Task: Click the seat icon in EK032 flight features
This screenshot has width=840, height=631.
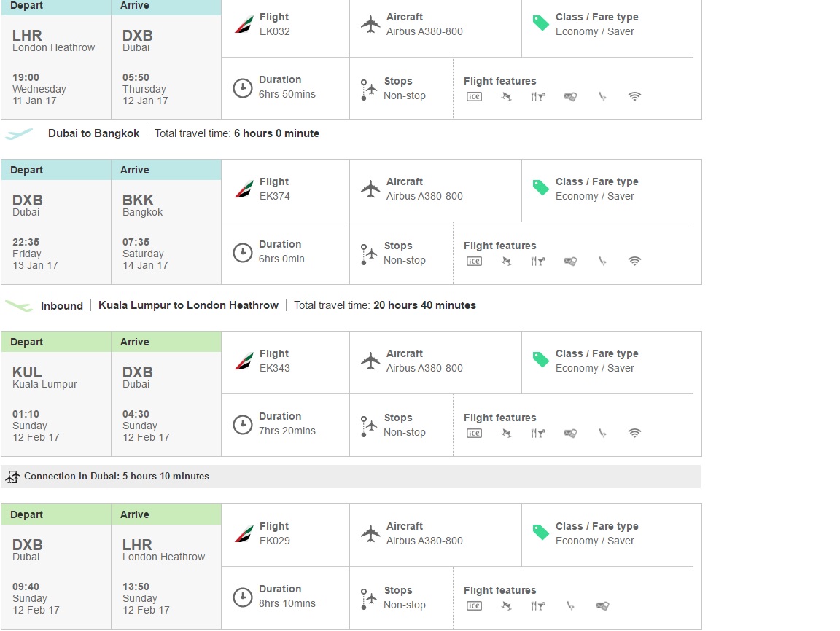Action: pos(603,96)
